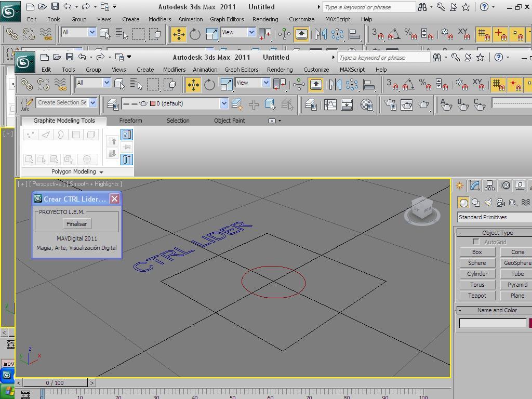
Task: Activate Select and Move in front window
Action: 193,85
